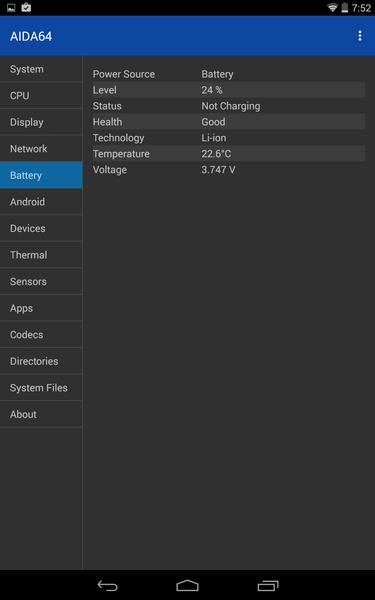Select the Battery value of Power Source

pyautogui.click(x=217, y=74)
